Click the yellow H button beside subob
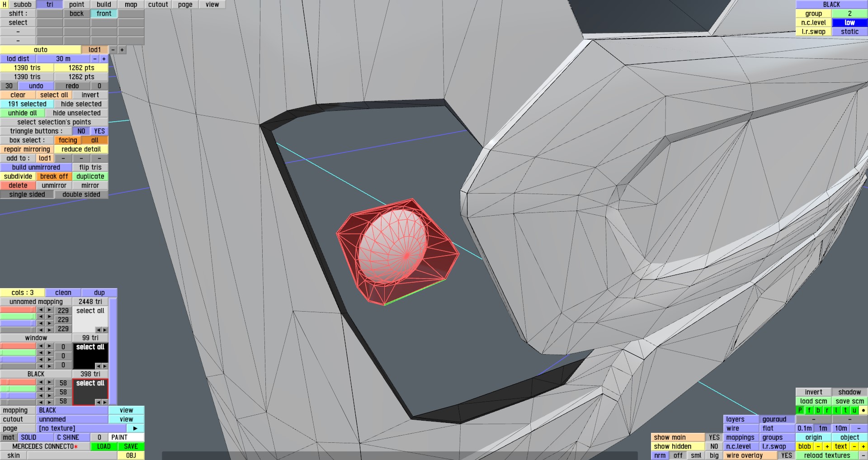Image resolution: width=868 pixels, height=460 pixels. point(5,5)
